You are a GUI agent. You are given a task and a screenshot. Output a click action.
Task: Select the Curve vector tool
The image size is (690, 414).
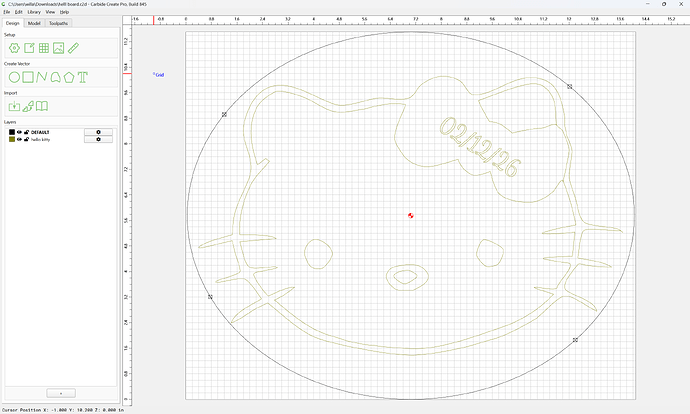[x=55, y=77]
